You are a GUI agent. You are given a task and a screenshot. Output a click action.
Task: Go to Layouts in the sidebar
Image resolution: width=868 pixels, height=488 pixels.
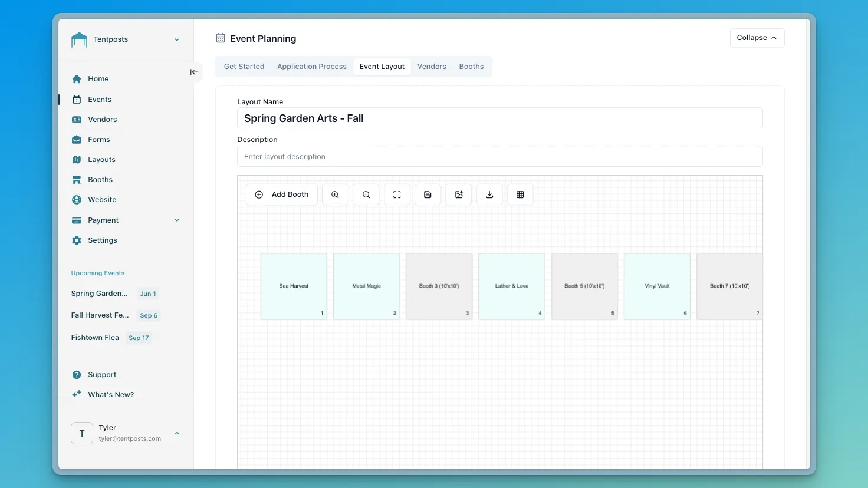click(101, 160)
